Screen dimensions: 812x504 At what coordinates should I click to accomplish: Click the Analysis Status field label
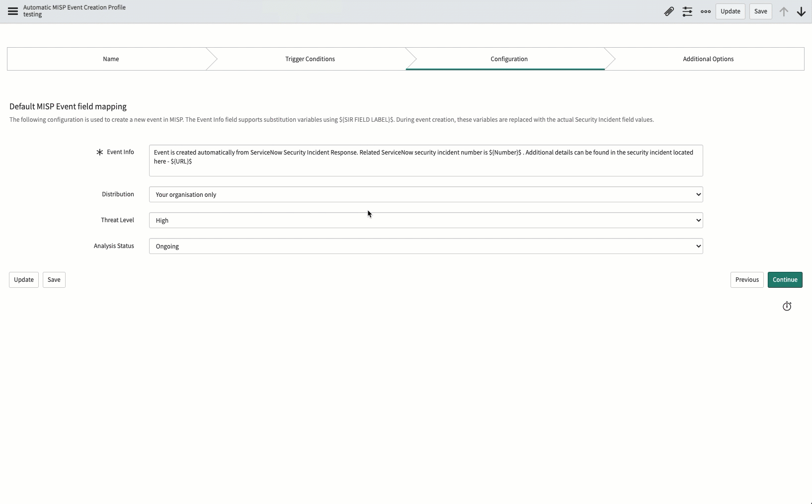(114, 246)
